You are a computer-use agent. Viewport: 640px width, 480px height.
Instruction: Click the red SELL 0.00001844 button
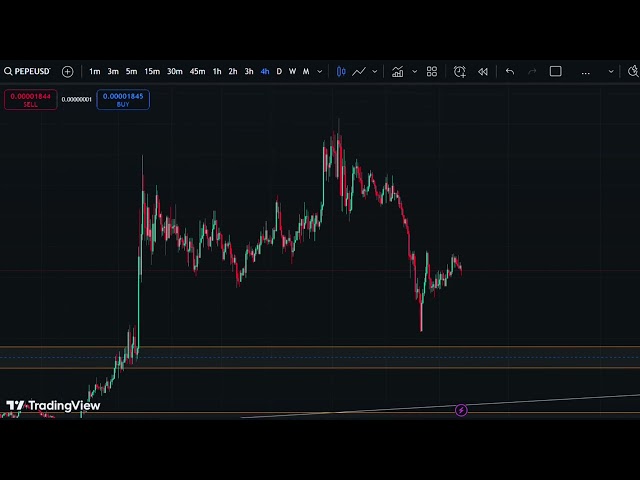coord(31,100)
